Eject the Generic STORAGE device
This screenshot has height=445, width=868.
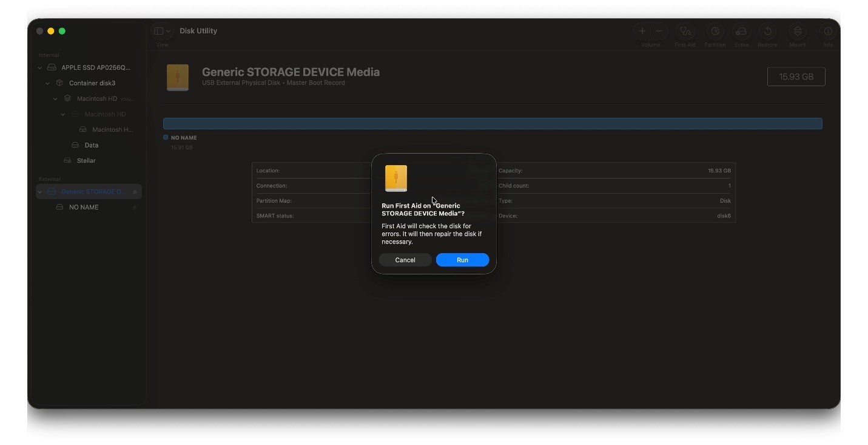pos(135,192)
